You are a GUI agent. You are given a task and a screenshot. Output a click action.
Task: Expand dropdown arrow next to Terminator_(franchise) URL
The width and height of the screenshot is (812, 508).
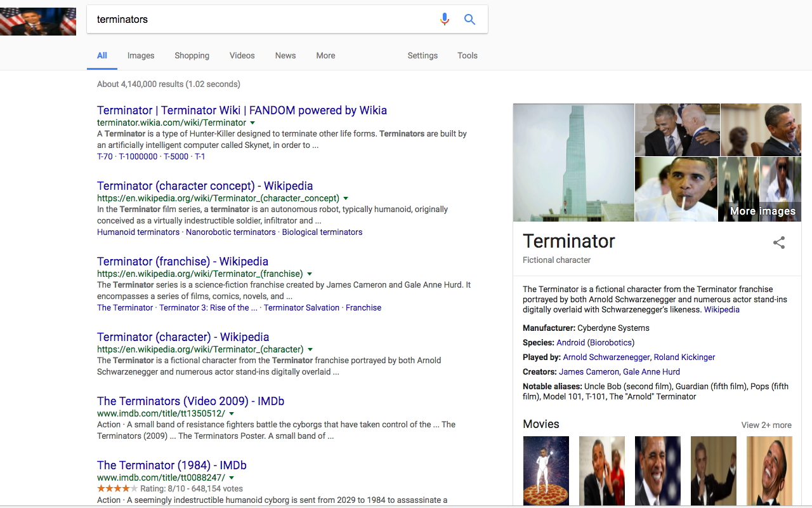tap(310, 274)
